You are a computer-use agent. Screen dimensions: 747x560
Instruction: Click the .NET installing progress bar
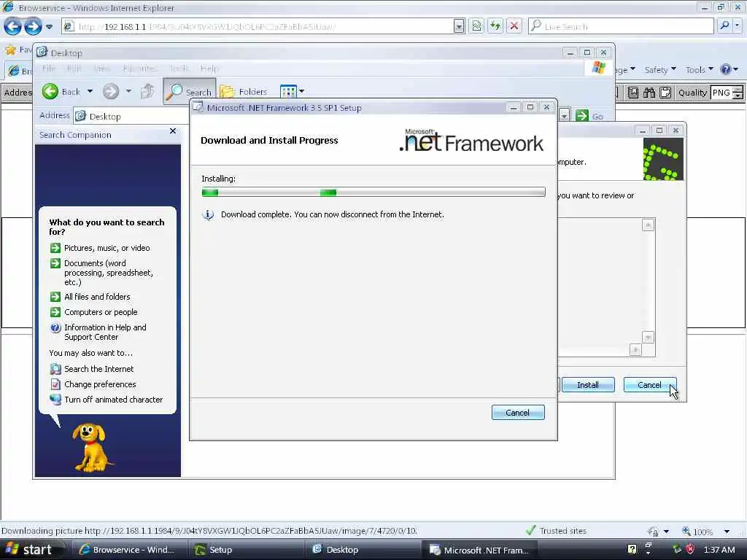tap(373, 192)
